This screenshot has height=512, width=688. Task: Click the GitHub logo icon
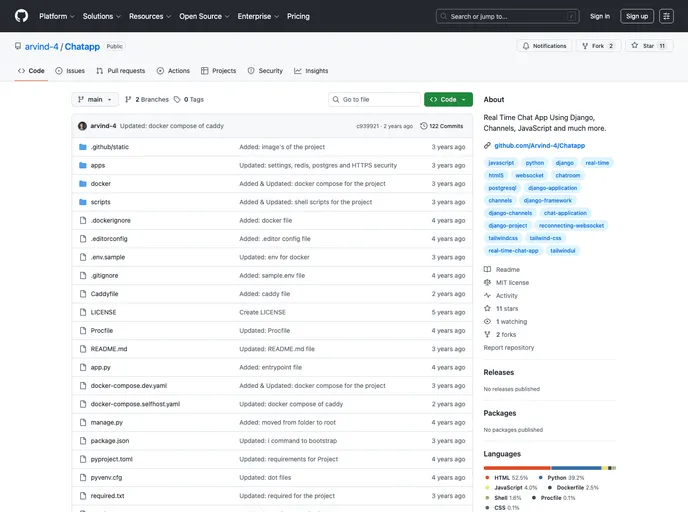coord(21,16)
